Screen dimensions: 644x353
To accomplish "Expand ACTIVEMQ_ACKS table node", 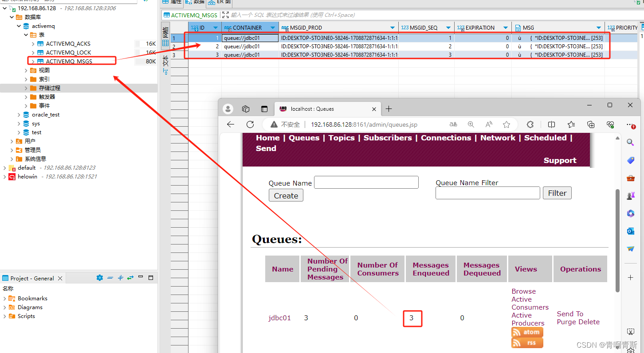I will pyautogui.click(x=33, y=44).
